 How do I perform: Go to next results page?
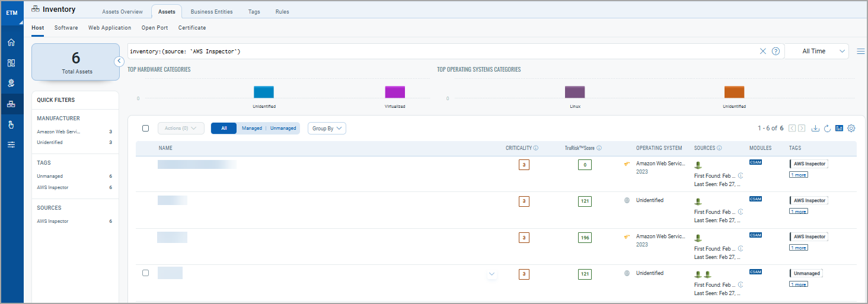802,128
